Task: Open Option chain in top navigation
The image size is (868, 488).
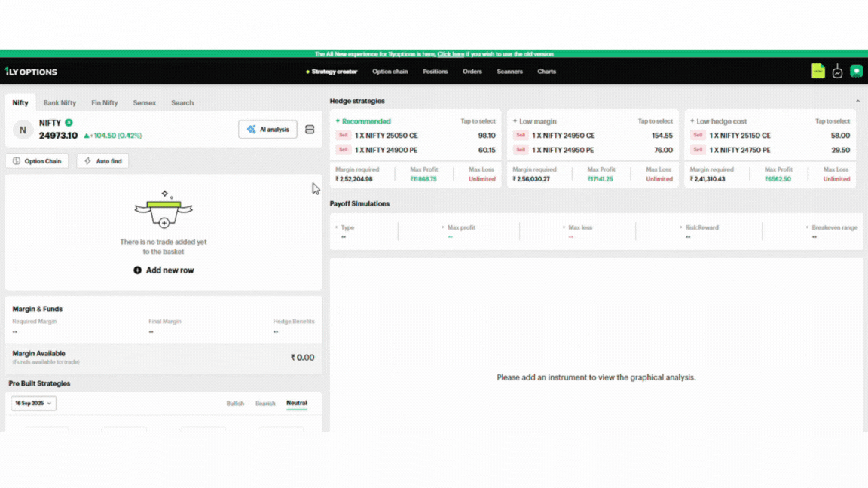Action: click(x=390, y=72)
